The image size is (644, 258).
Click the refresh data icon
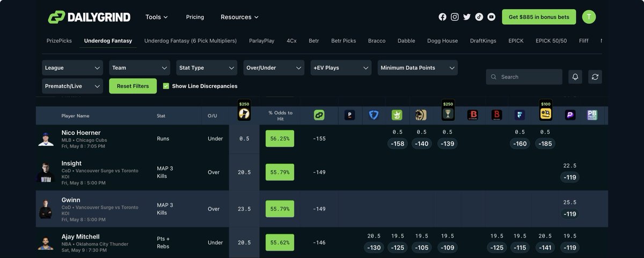pyautogui.click(x=595, y=77)
